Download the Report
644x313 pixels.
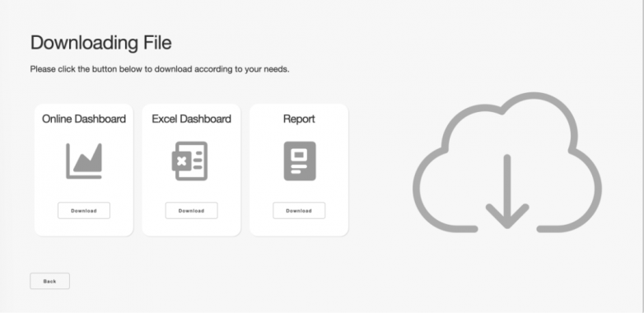pyautogui.click(x=299, y=211)
